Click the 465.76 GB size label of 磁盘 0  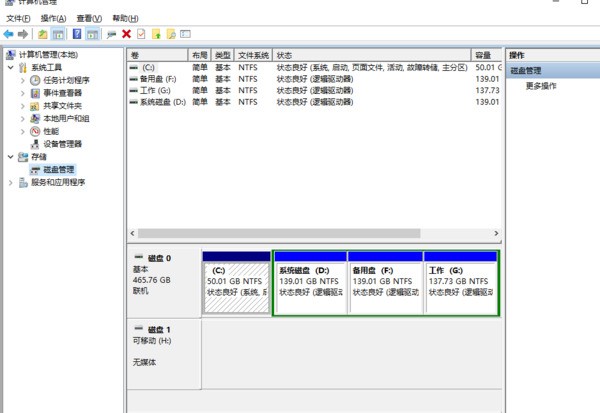pyautogui.click(x=152, y=280)
